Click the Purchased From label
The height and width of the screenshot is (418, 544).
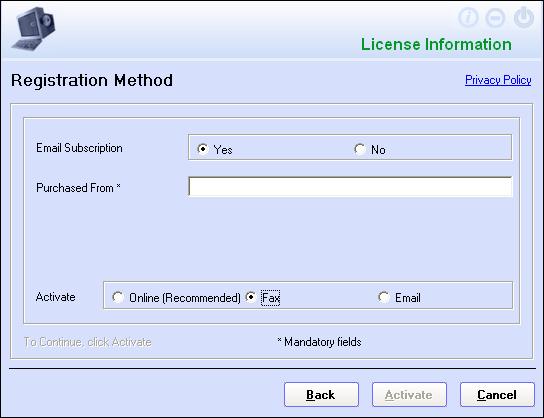tap(78, 188)
